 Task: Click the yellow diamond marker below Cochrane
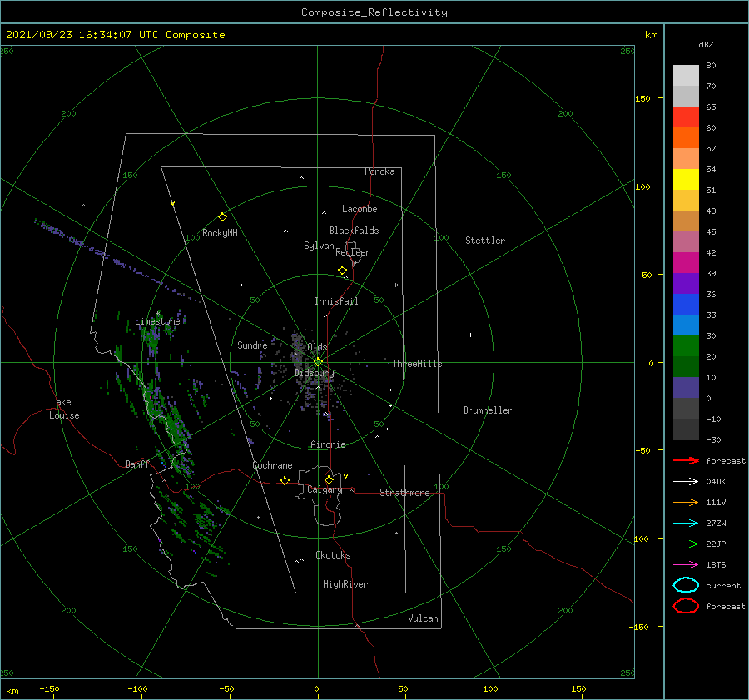pos(285,481)
